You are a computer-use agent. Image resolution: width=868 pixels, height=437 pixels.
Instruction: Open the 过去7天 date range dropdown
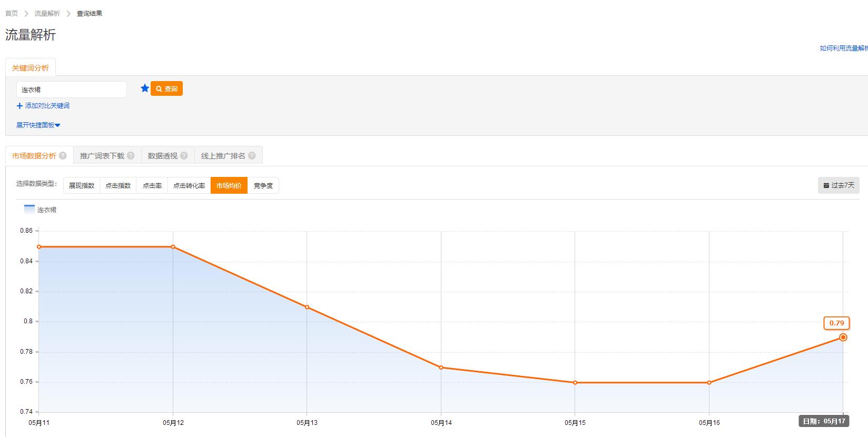pyautogui.click(x=839, y=185)
